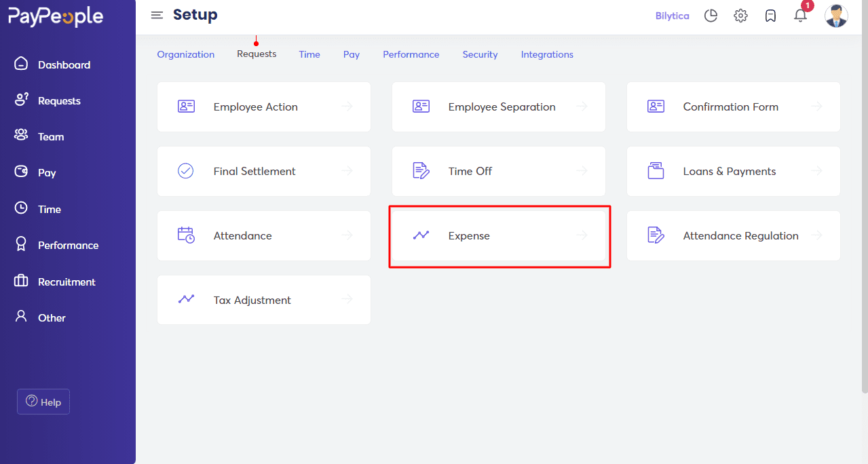868x464 pixels.
Task: Open the Confirmation Form card arrow
Action: [x=817, y=107]
